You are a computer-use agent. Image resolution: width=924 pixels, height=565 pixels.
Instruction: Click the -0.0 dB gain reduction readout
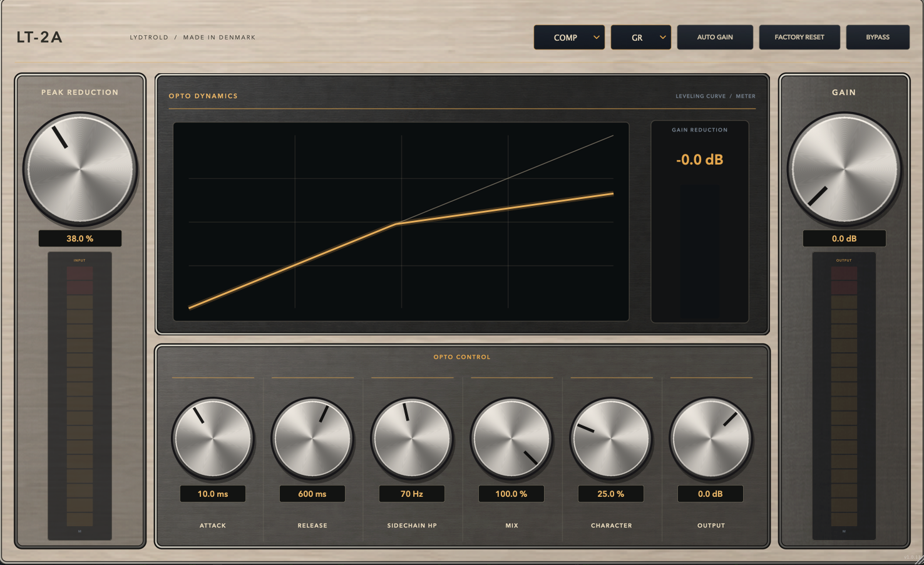[700, 160]
